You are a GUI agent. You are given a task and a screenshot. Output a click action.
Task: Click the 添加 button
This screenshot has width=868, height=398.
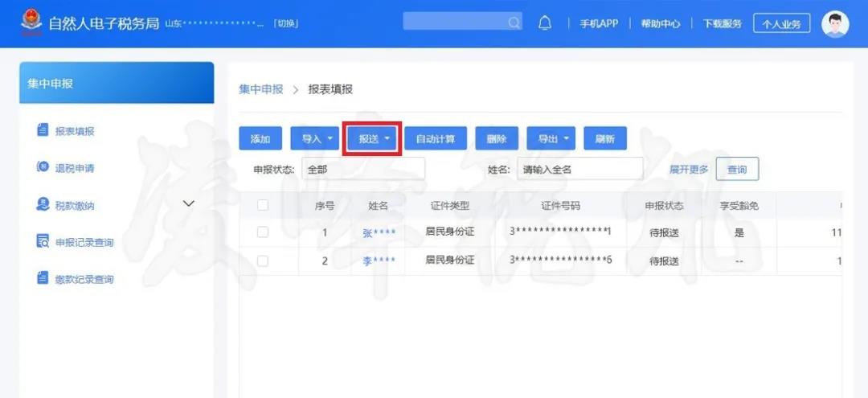pyautogui.click(x=260, y=138)
